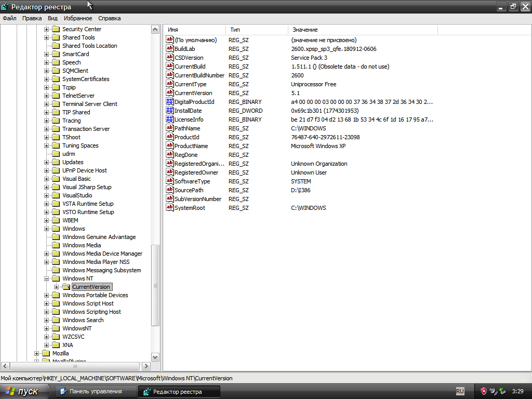Select the 'Uniprocessor Free' value text

point(313,84)
